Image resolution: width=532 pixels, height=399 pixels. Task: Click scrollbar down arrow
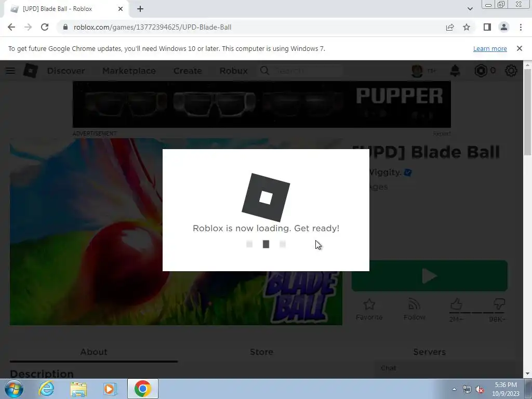[x=528, y=374]
